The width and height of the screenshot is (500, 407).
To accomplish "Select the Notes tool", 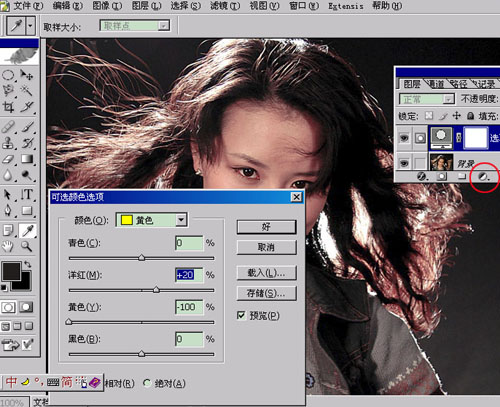I will point(8,231).
